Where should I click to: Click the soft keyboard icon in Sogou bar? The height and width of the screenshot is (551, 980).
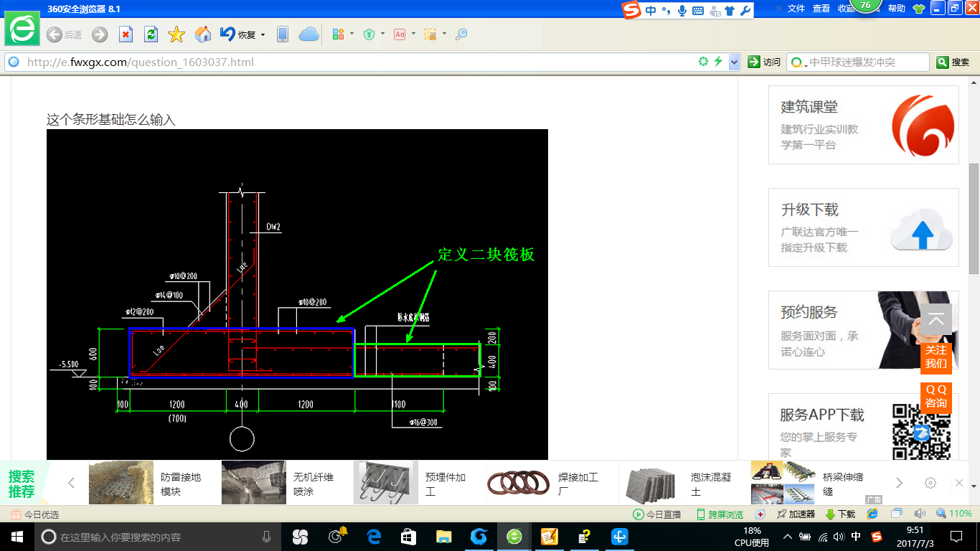(697, 11)
